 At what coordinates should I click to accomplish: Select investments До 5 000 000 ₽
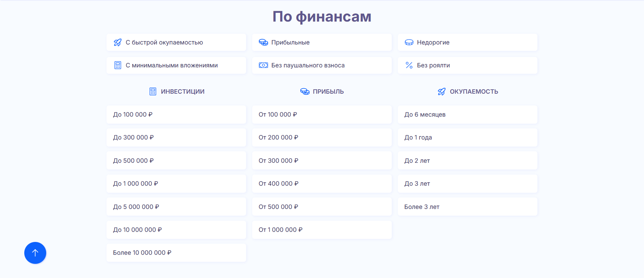click(176, 207)
